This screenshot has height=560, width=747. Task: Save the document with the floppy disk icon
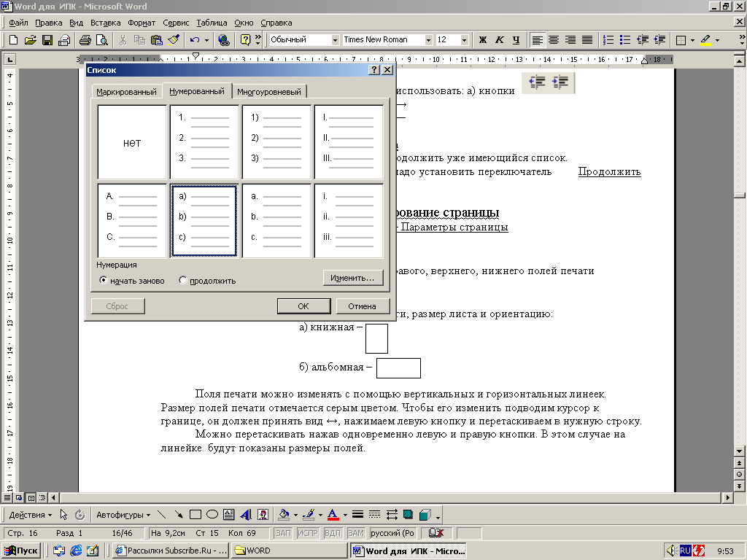tap(47, 40)
